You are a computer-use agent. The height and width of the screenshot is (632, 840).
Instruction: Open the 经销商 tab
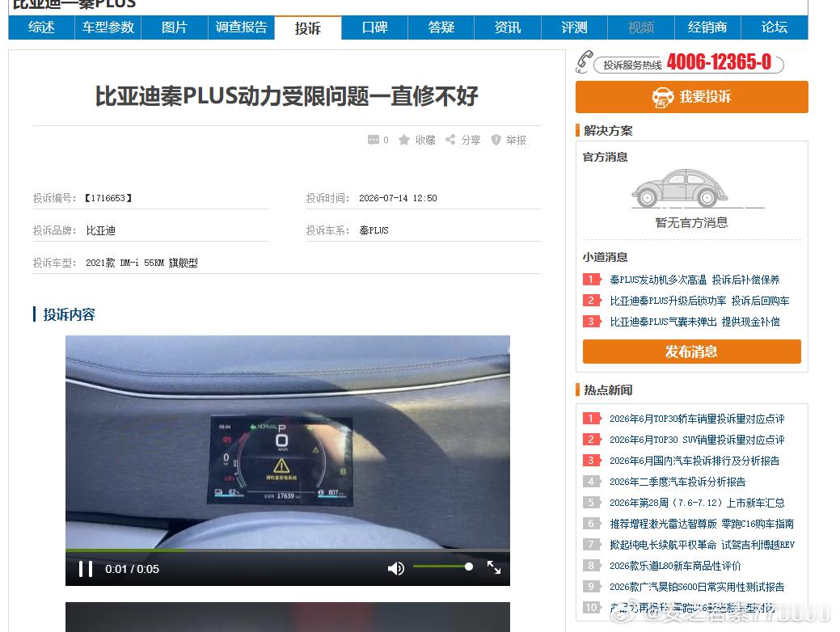707,27
